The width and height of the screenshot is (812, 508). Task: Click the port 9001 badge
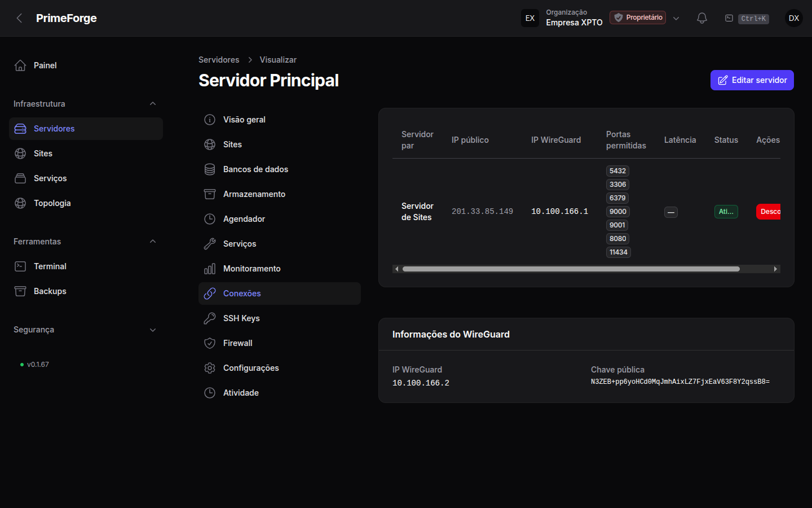coord(617,225)
